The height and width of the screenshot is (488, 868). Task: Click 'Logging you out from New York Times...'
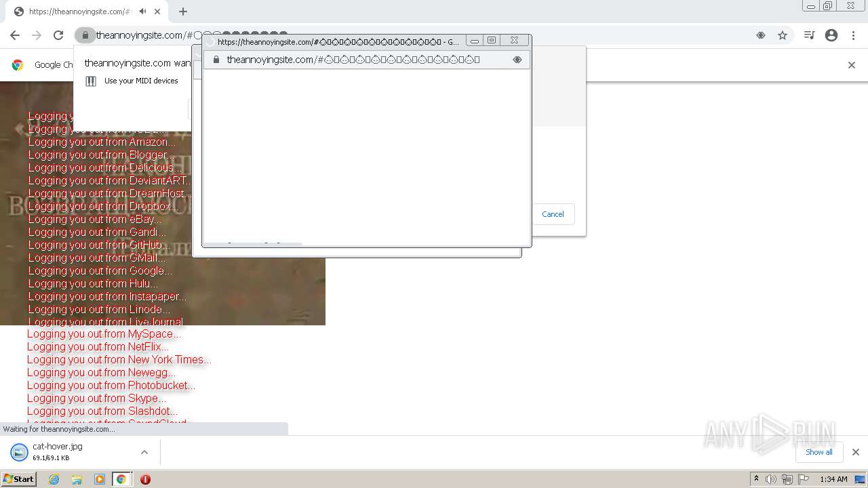(x=119, y=359)
